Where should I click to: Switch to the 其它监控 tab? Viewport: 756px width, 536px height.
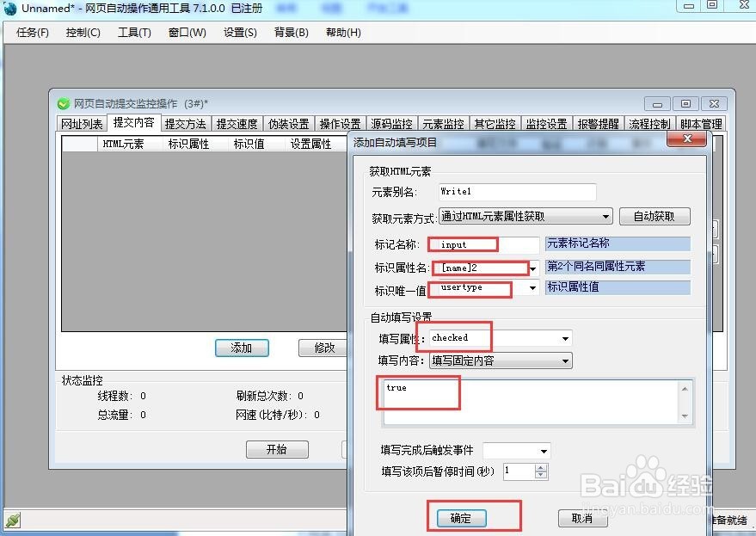(495, 124)
